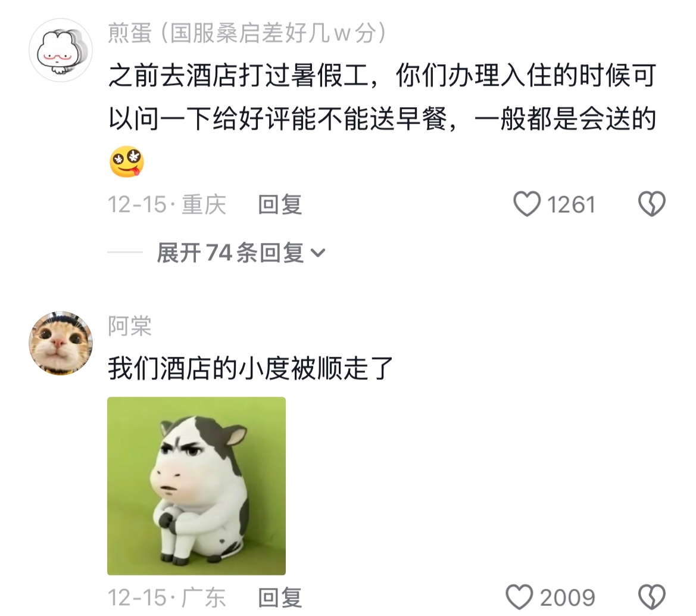Tap the drooling emoji in first comment
The height and width of the screenshot is (616, 696).
127,161
